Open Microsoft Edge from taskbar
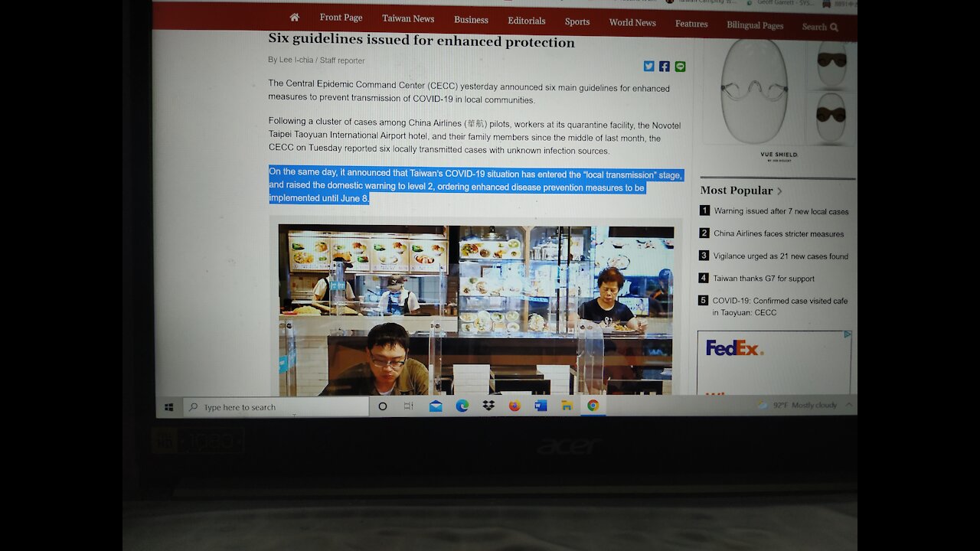This screenshot has width=980, height=551. 462,406
